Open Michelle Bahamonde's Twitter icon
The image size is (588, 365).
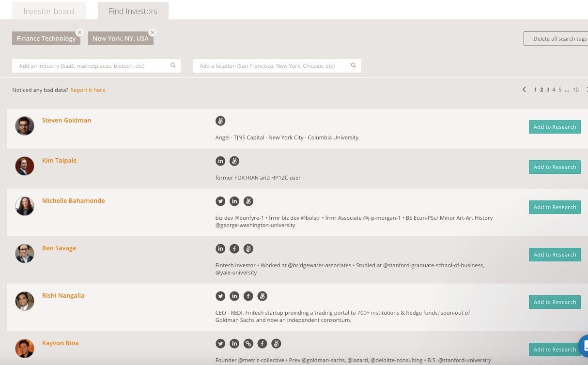[x=220, y=201]
